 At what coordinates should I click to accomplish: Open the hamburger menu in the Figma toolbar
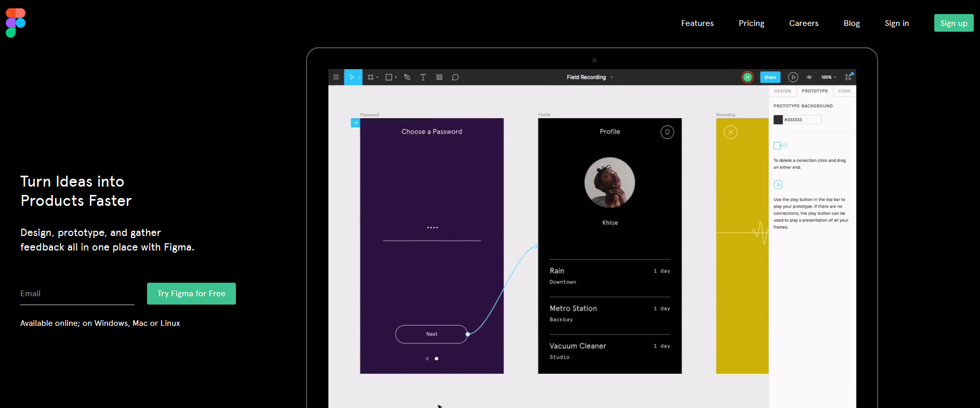(336, 77)
